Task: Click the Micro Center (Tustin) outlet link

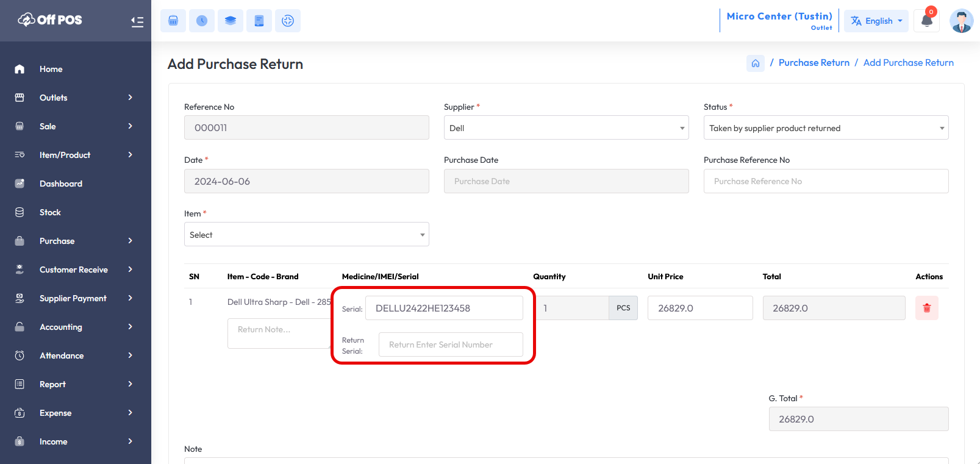Action: click(x=779, y=16)
